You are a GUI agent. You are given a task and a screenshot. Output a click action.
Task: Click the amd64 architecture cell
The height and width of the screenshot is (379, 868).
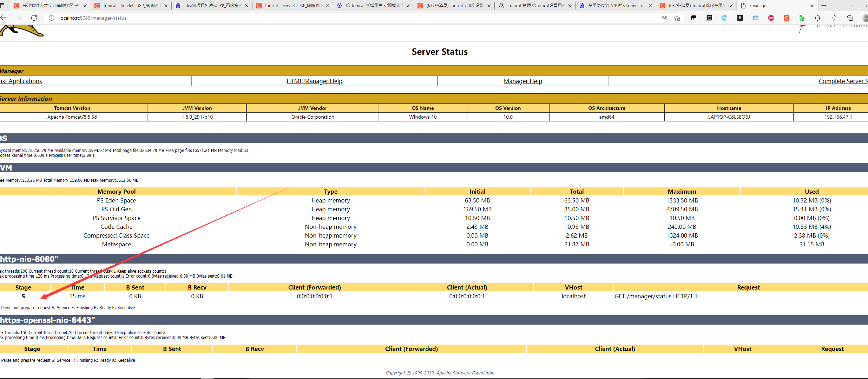[x=607, y=117]
